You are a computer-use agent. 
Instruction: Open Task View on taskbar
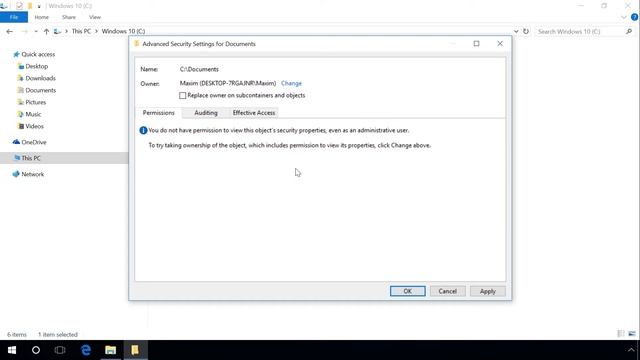[60, 350]
